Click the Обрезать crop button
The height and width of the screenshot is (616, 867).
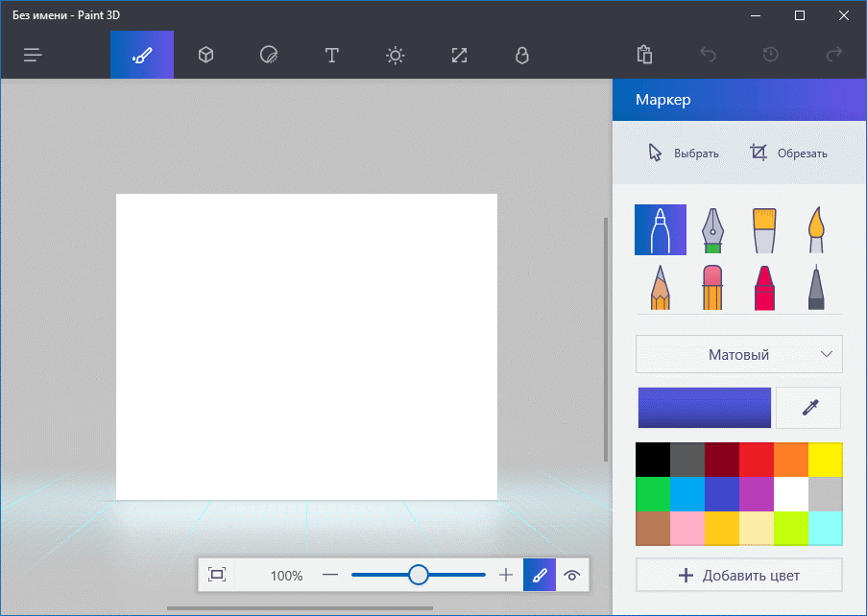pyautogui.click(x=788, y=153)
